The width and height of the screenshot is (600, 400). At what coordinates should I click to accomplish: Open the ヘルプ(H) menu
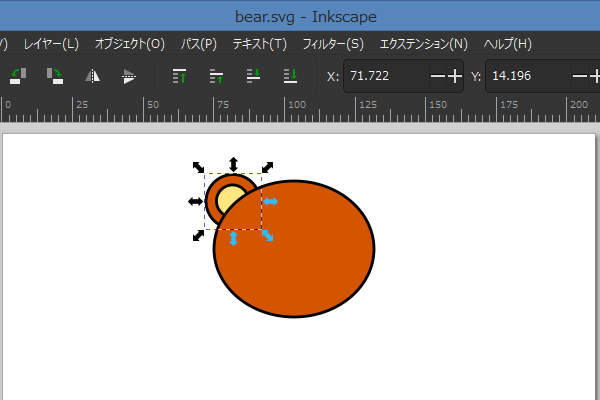click(507, 44)
